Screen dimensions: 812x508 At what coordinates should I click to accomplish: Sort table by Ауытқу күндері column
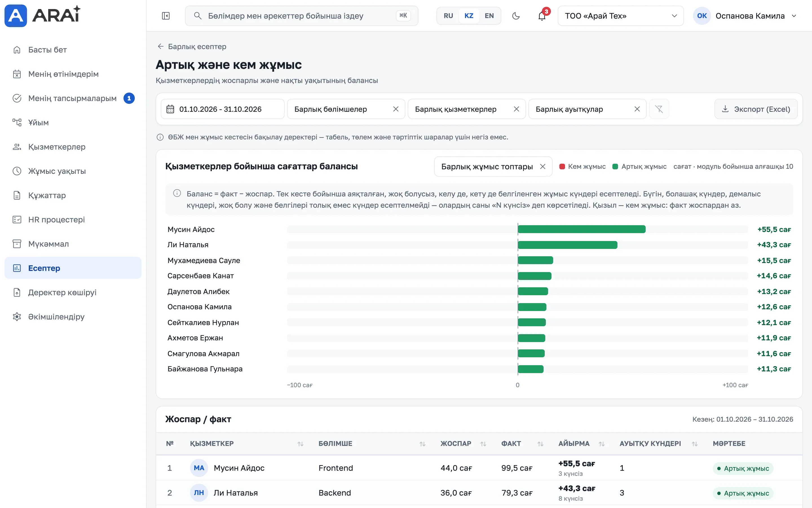point(694,444)
